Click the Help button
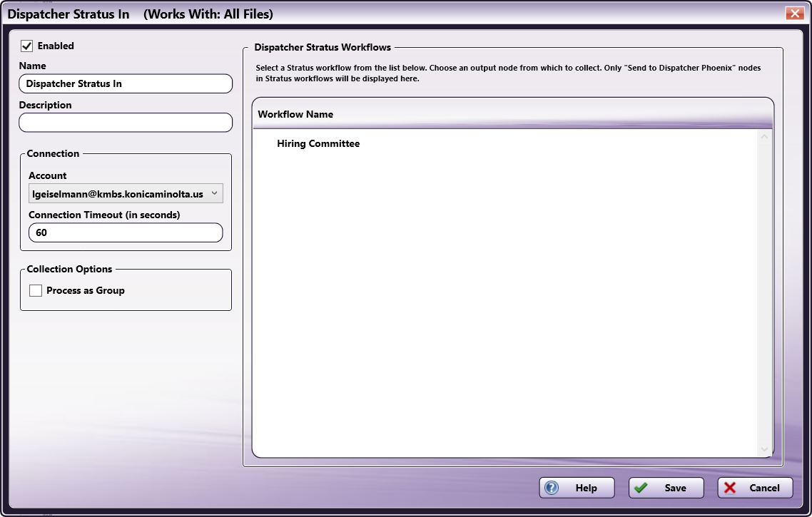812x517 pixels. click(x=577, y=488)
